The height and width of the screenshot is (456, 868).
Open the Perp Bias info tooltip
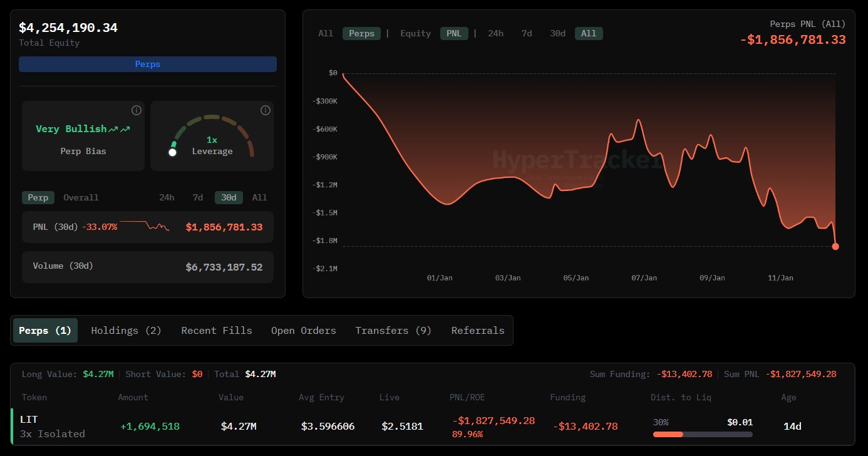pos(137,110)
